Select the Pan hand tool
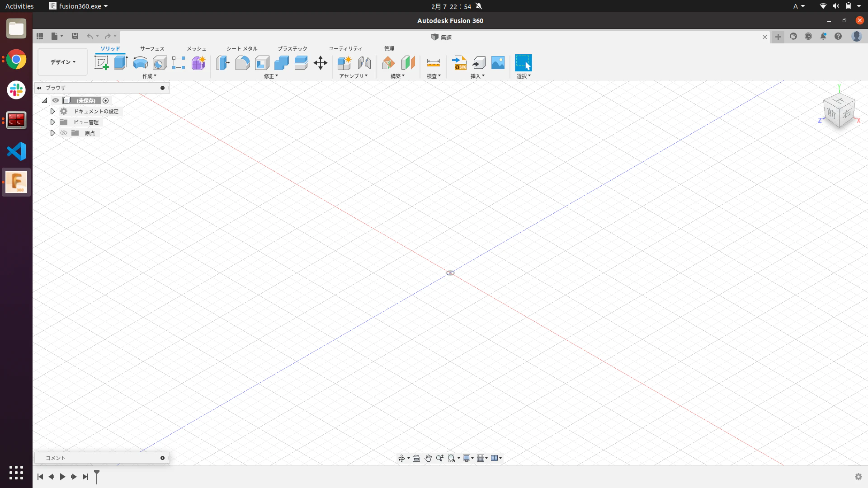This screenshot has width=868, height=488. click(428, 458)
